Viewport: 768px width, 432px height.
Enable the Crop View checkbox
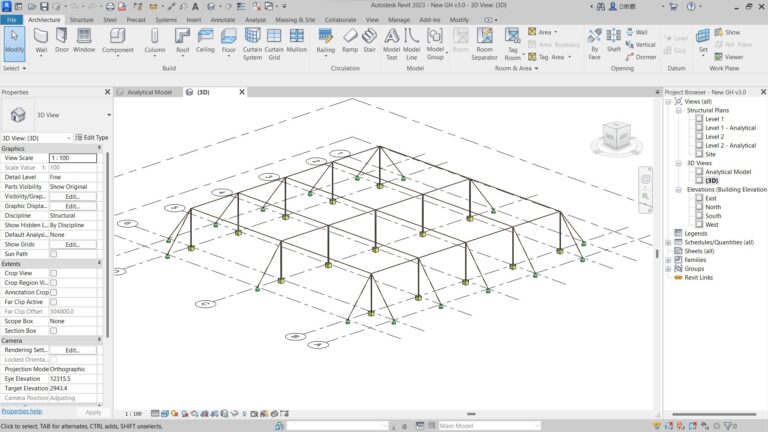pyautogui.click(x=54, y=272)
